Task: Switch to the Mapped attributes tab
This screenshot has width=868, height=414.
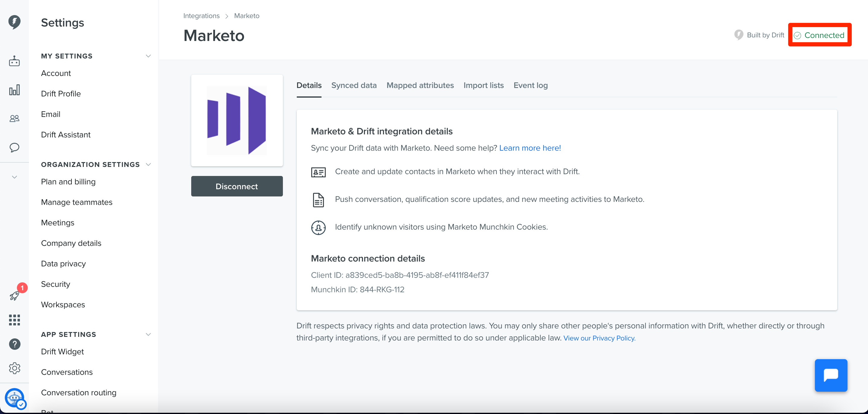Action: (420, 85)
